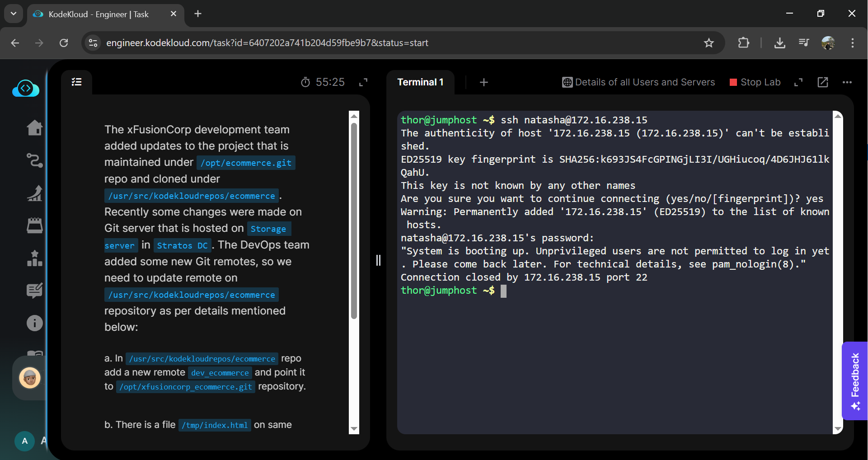The height and width of the screenshot is (460, 868).
Task: Go back in browser history
Action: point(15,43)
